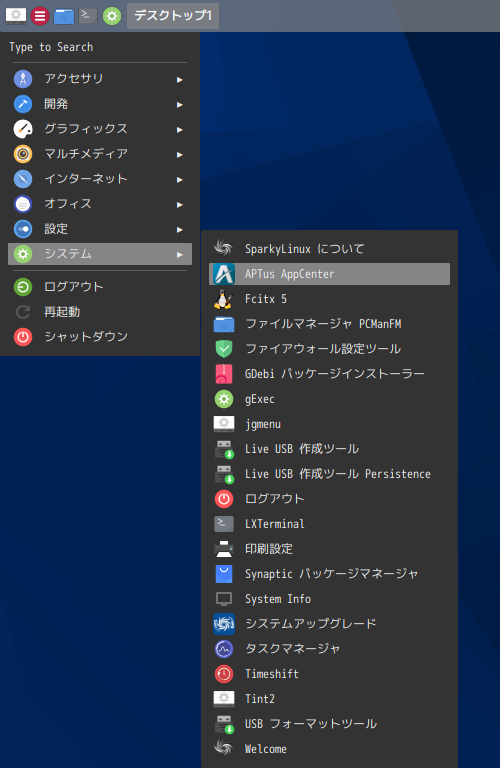Expand the 設定 submenu arrow
This screenshot has width=500, height=768.
coord(180,230)
